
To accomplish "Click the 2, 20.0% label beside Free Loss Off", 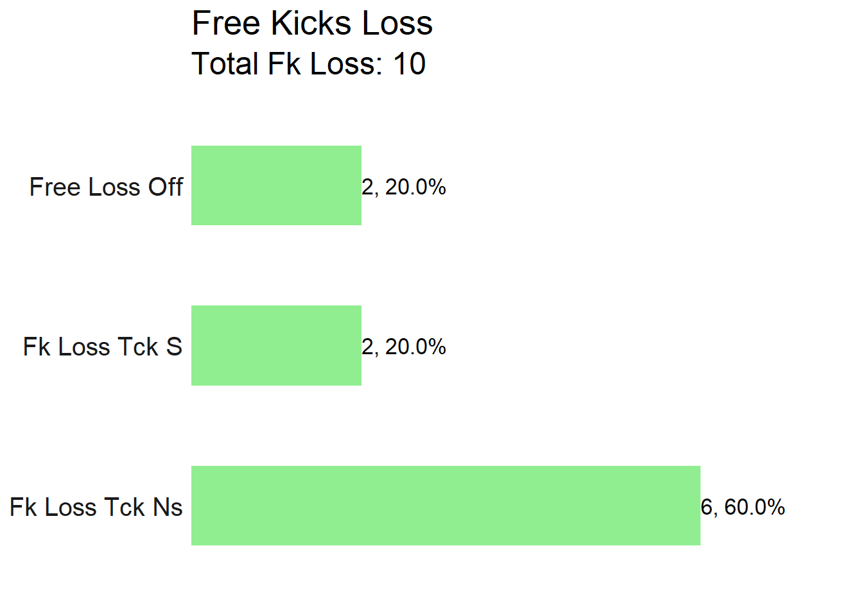I will pos(404,187).
